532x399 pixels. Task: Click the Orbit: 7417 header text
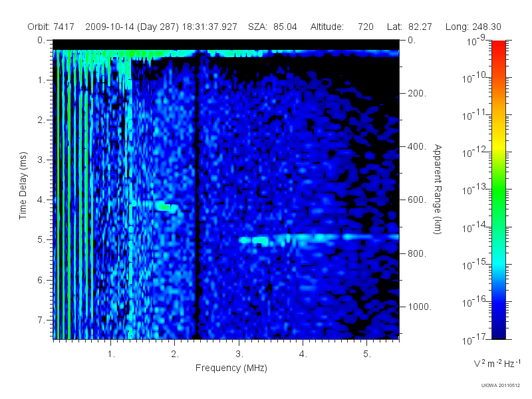coord(51,27)
